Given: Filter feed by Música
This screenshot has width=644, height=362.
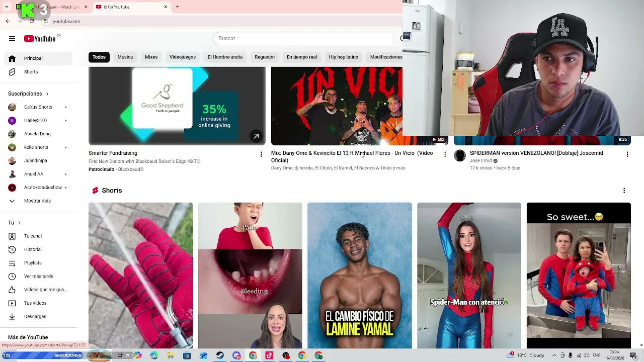Looking at the screenshot, I should pos(125,57).
